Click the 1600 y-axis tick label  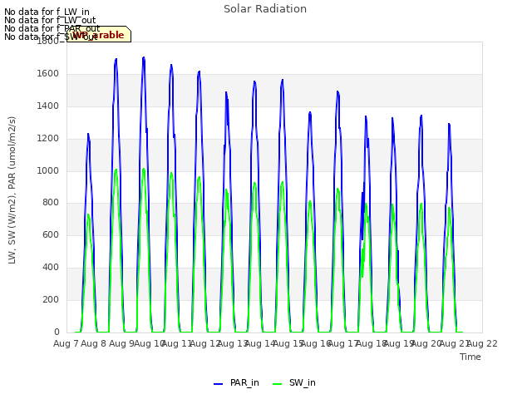(x=48, y=74)
